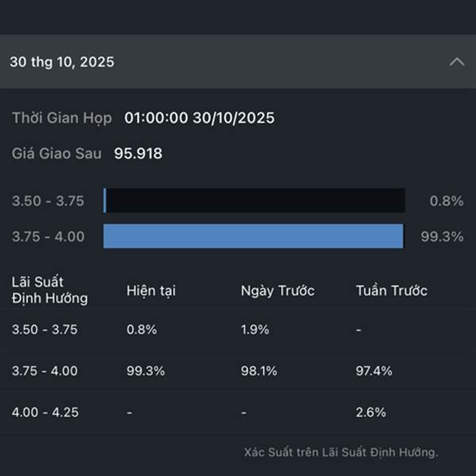Click the "Giá Giao Sau" label
This screenshot has width=476, height=476.
coord(56,154)
